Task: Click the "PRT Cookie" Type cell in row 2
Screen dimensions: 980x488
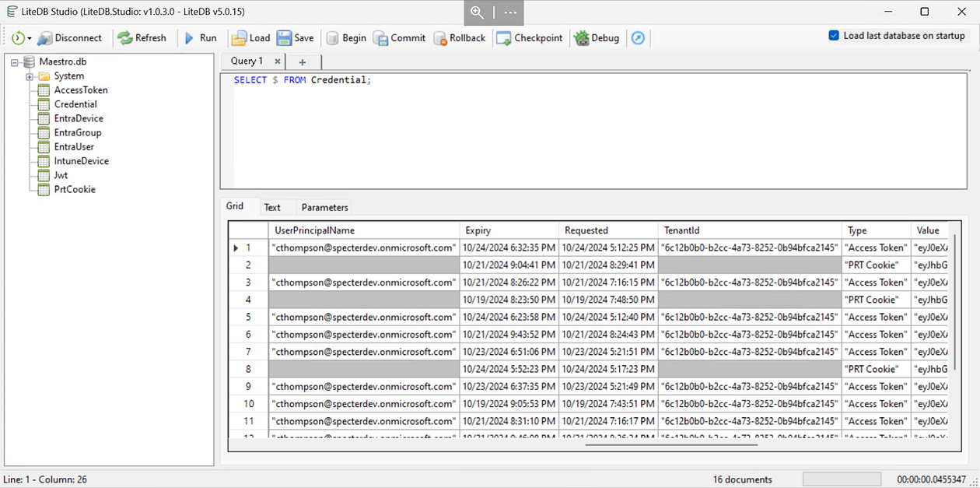Action: [x=877, y=265]
